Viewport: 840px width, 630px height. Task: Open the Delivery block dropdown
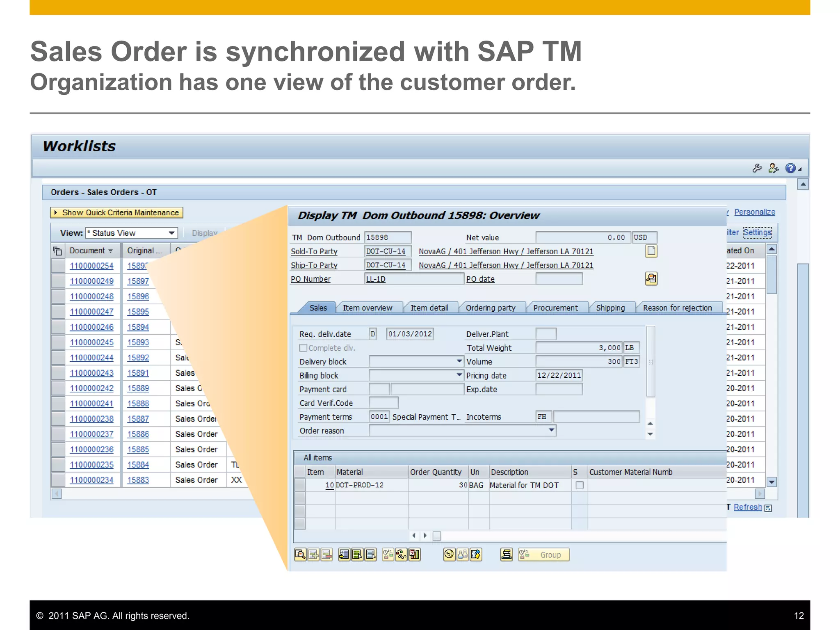459,361
